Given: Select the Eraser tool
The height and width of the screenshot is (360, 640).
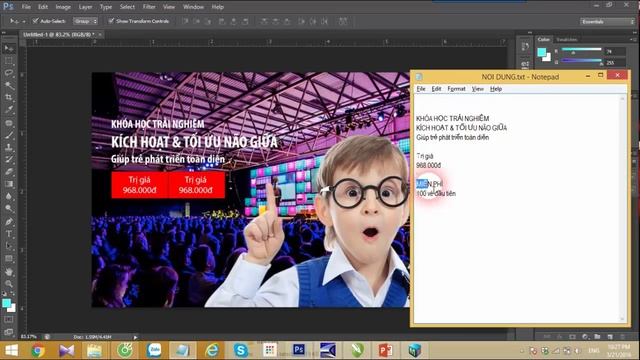Looking at the screenshot, I should click(x=9, y=171).
